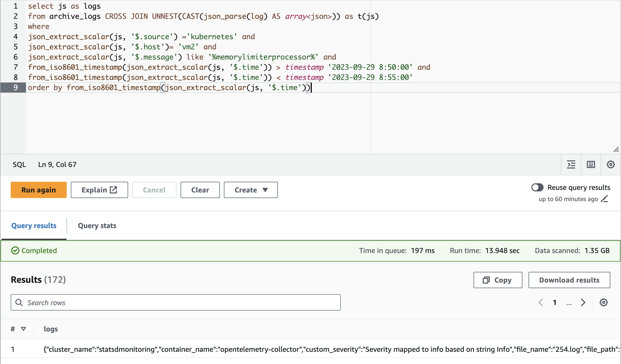Open results table preferences gear
Screen dimensions: 621x364
click(x=603, y=302)
